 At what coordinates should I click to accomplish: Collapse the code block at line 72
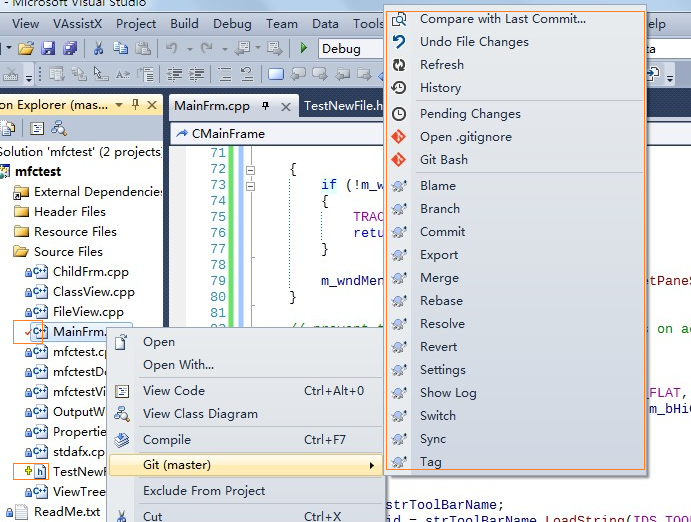[250, 170]
